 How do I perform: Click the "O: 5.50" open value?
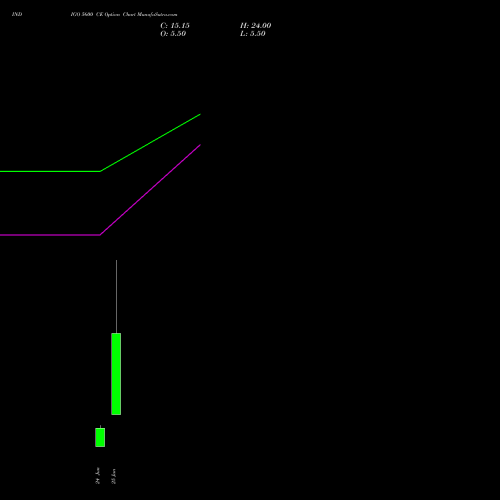tap(173, 34)
